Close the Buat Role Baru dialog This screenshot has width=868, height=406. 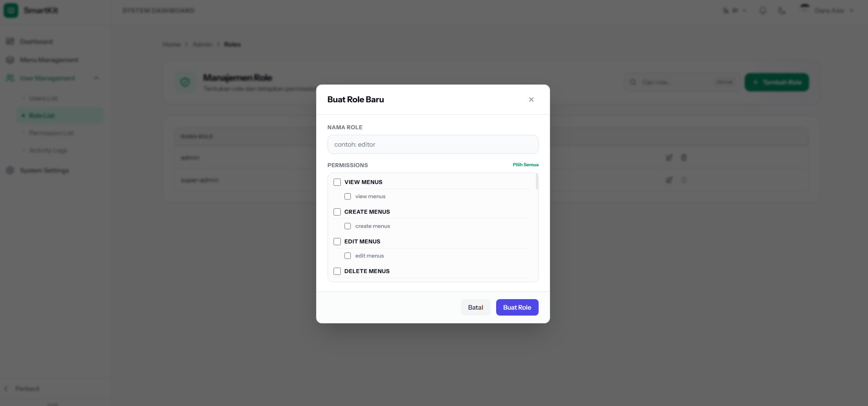(x=531, y=100)
